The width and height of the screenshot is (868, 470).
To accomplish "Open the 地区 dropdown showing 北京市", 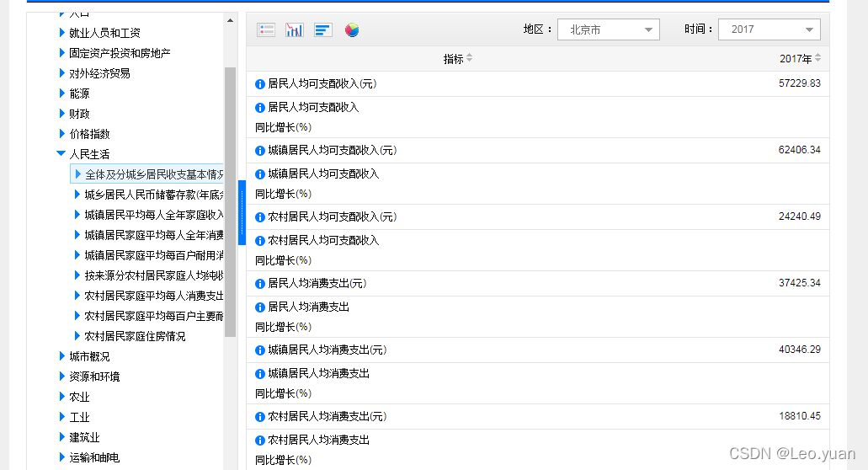I will [x=609, y=29].
